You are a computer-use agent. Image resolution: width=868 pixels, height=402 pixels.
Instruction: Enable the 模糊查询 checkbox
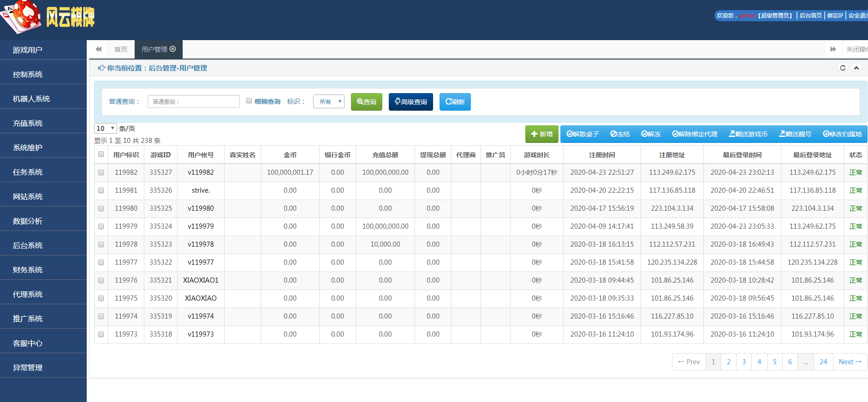tap(249, 101)
